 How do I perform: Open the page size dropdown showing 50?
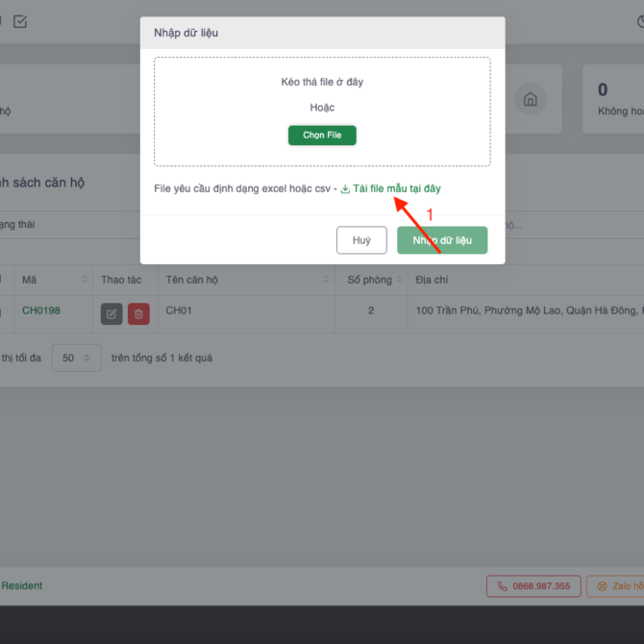76,358
